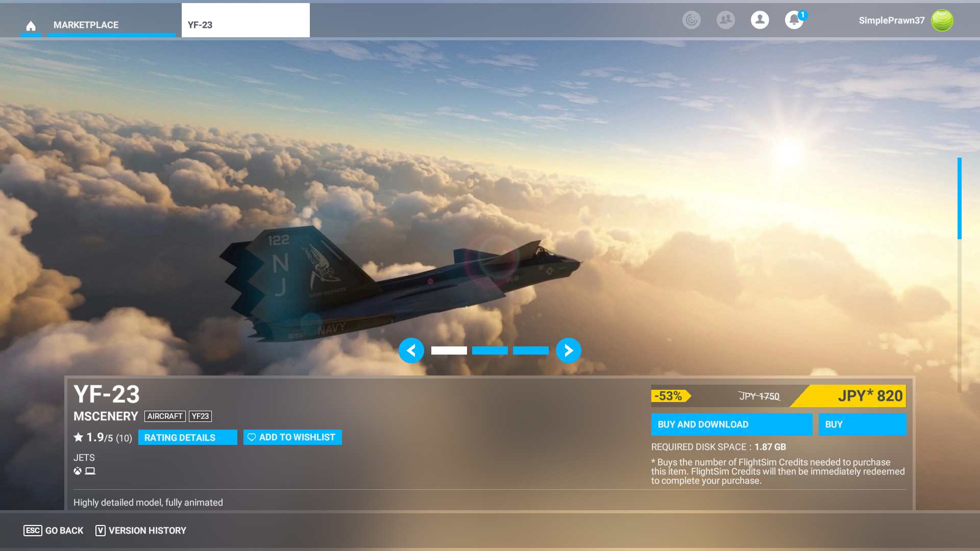This screenshot has height=551, width=980.
Task: Open the activity spiral icon in header
Action: click(x=692, y=20)
